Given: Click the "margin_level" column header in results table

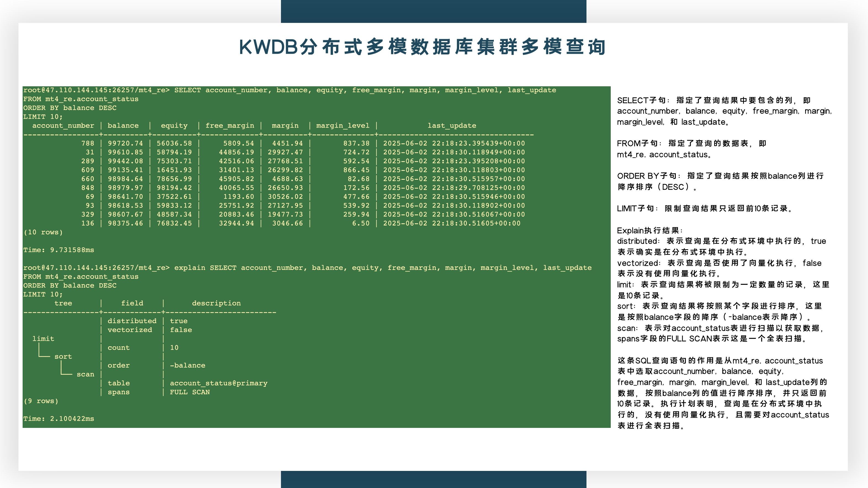Looking at the screenshot, I should click(x=343, y=126).
